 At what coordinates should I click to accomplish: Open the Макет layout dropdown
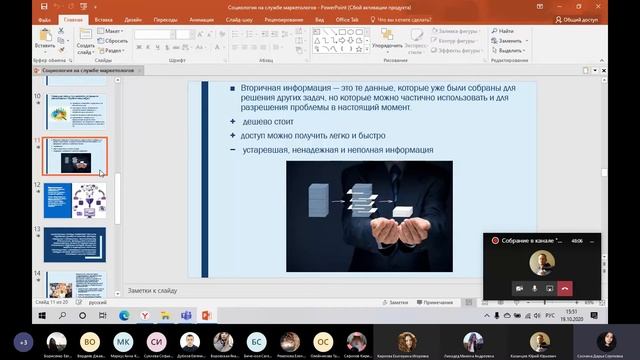point(111,31)
